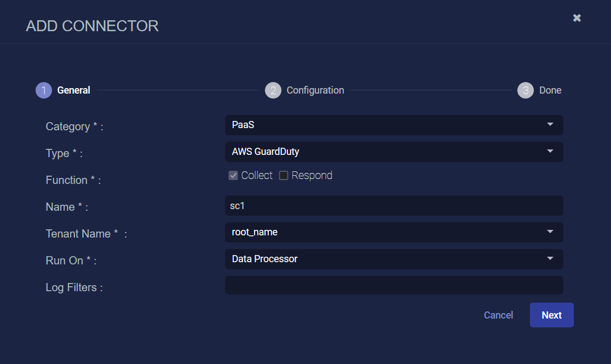Select the Done step label

pos(550,90)
